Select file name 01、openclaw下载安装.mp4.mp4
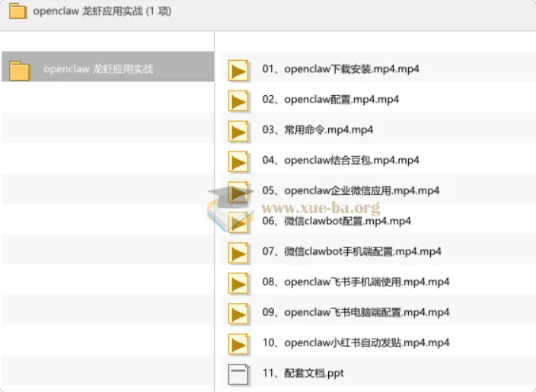 pos(340,69)
